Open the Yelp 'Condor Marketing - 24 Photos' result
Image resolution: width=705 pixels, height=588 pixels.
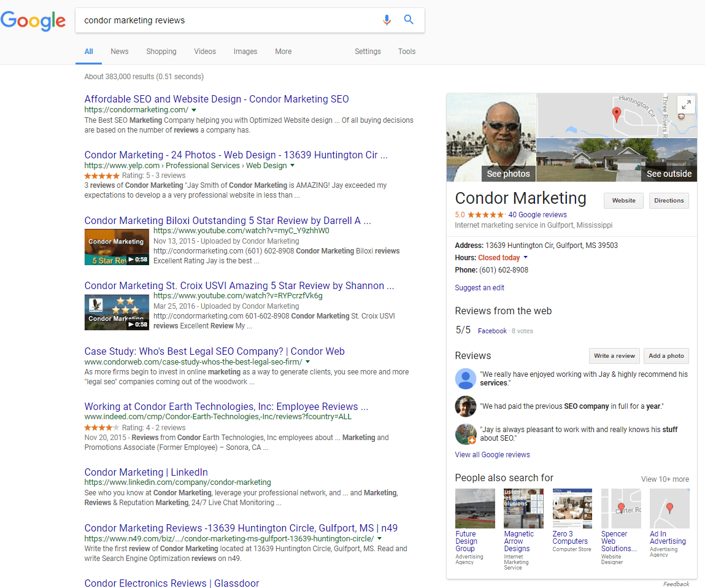[x=236, y=155]
